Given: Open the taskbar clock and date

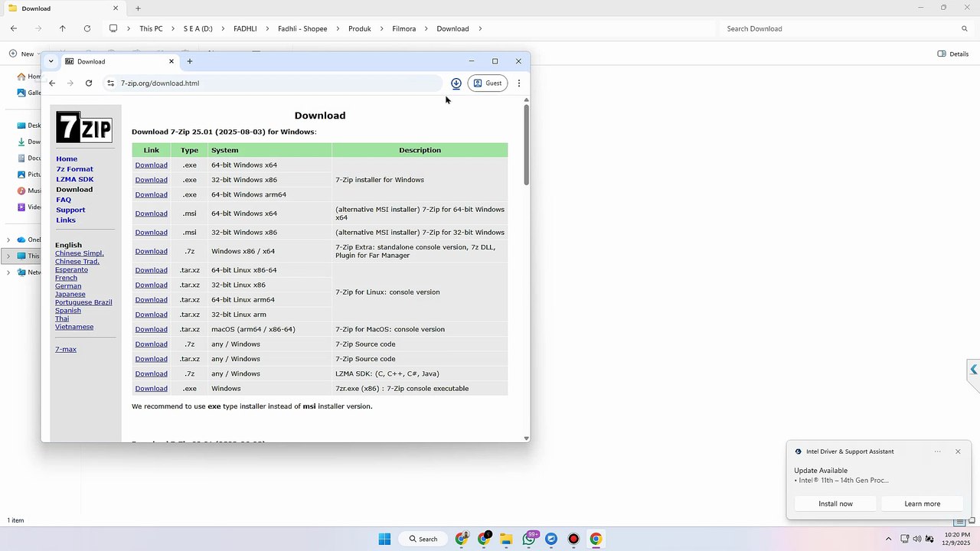Looking at the screenshot, I should pos(957,539).
